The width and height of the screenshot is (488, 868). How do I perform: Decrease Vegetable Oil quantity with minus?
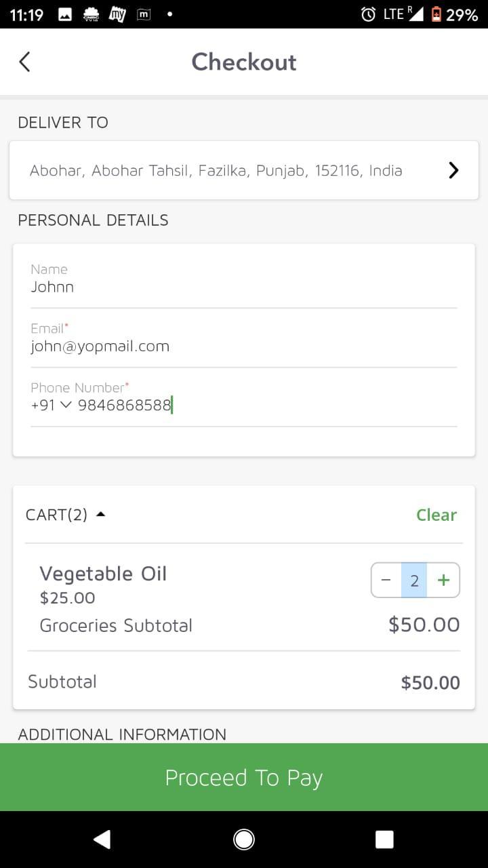point(386,580)
